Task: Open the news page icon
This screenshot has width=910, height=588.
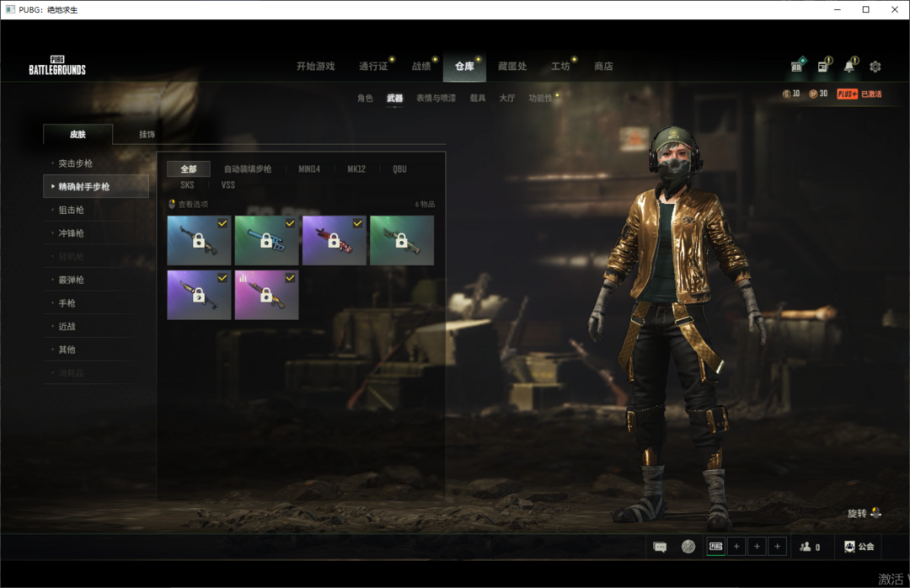Action: tap(823, 66)
